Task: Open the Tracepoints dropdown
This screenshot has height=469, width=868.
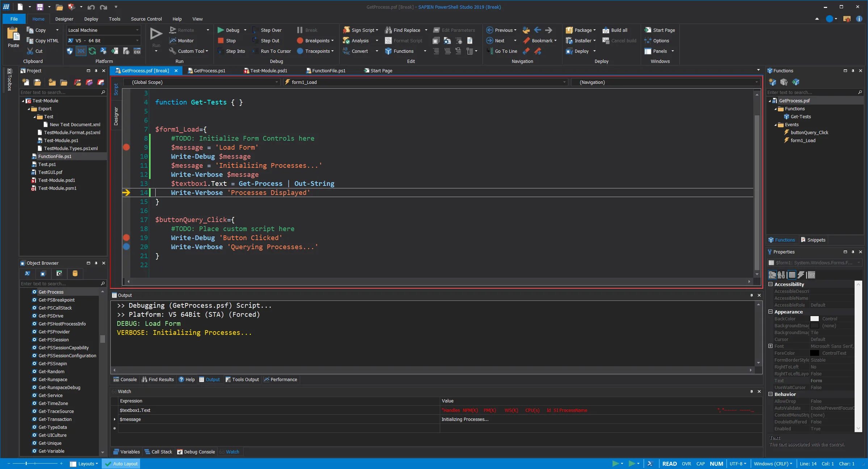Action: tap(315, 51)
